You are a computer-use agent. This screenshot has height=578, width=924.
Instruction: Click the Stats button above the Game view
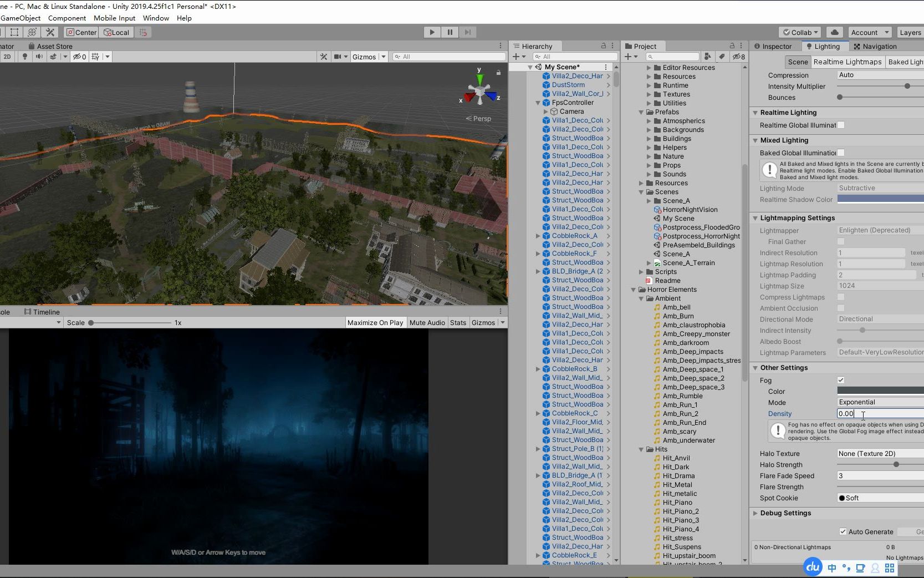458,322
